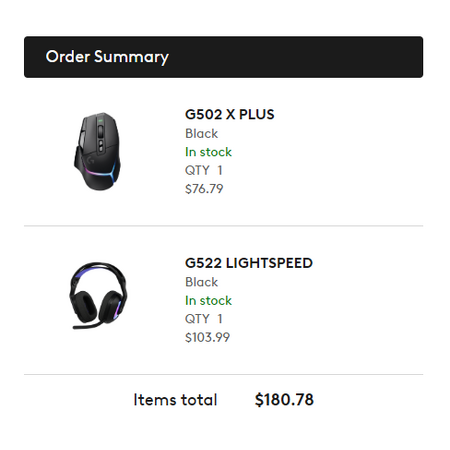Screen dimensions: 450x450
Task: Click the G502 X PLUS mouse thumbnail
Action: click(97, 152)
